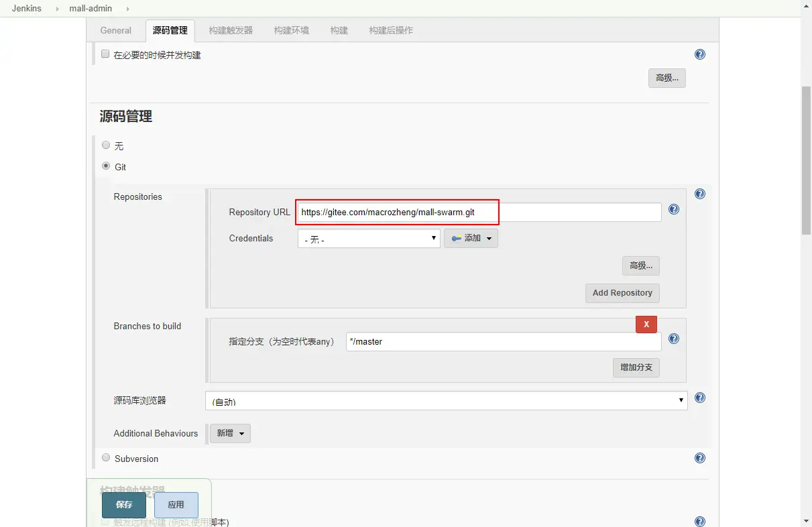The width and height of the screenshot is (812, 527).
Task: Switch to the General tab
Action: tap(116, 30)
